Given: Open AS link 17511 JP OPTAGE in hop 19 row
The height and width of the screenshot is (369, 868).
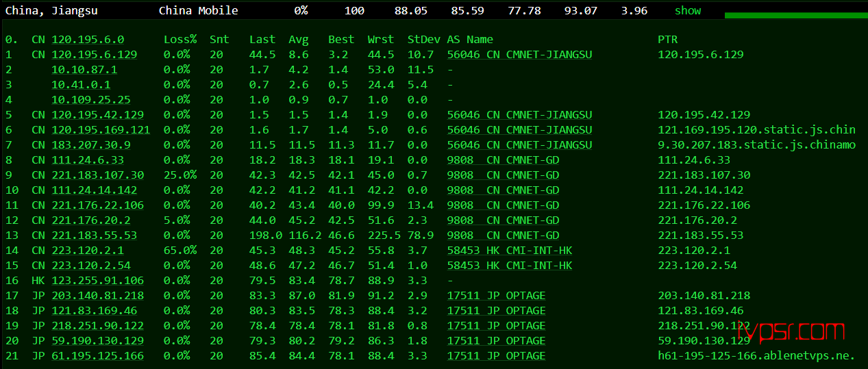Looking at the screenshot, I should tap(496, 326).
